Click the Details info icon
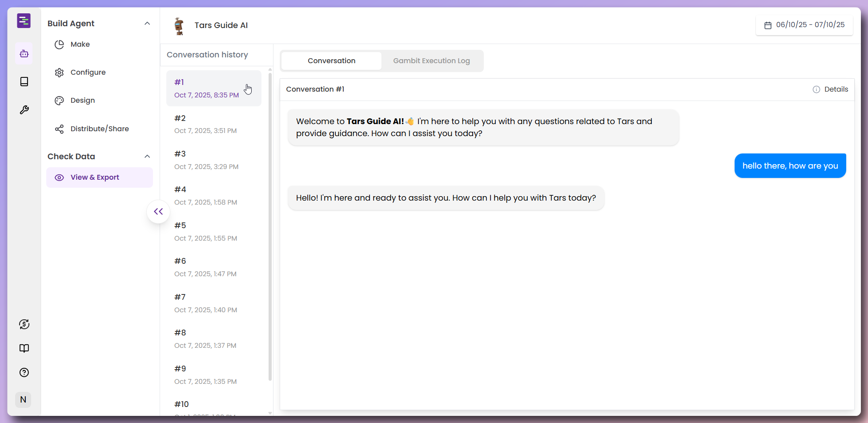The height and width of the screenshot is (423, 868). tap(816, 89)
